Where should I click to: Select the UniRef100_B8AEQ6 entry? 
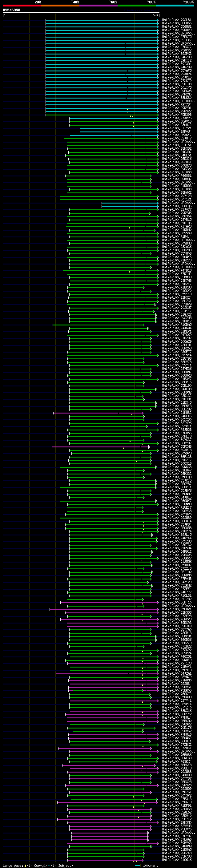point(177,206)
